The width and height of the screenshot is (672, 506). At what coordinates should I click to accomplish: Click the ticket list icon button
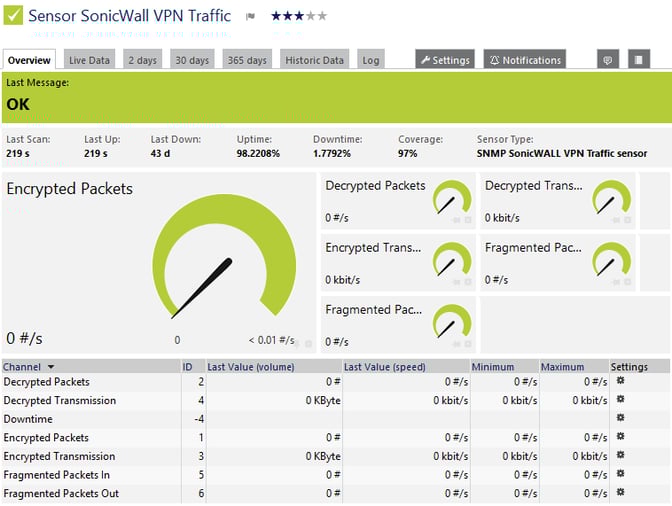click(639, 60)
